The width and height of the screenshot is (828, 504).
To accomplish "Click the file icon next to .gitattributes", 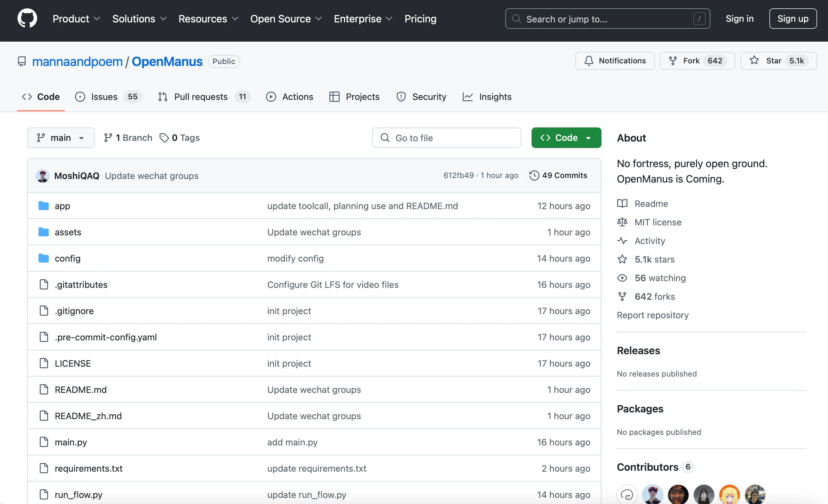I will coord(44,284).
